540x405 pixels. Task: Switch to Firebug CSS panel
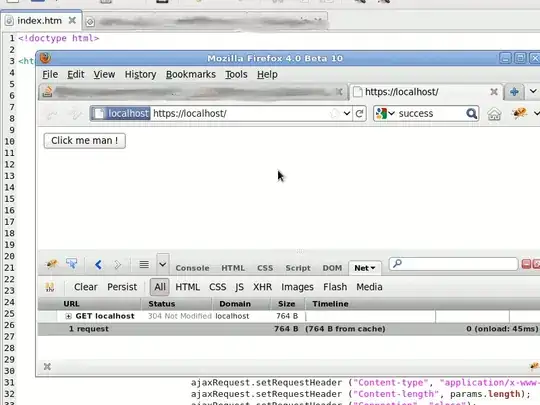tap(265, 268)
